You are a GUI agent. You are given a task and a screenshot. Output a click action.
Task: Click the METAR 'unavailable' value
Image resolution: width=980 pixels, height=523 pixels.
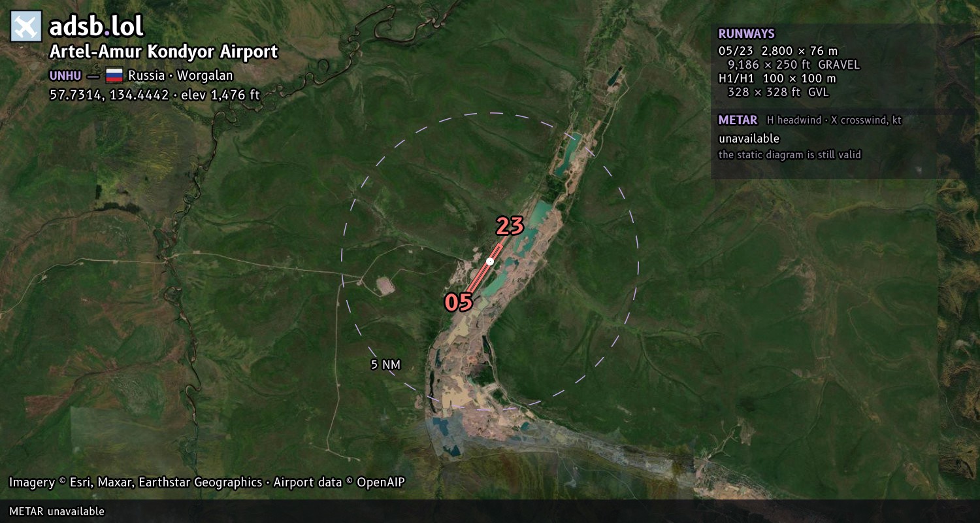click(x=749, y=139)
